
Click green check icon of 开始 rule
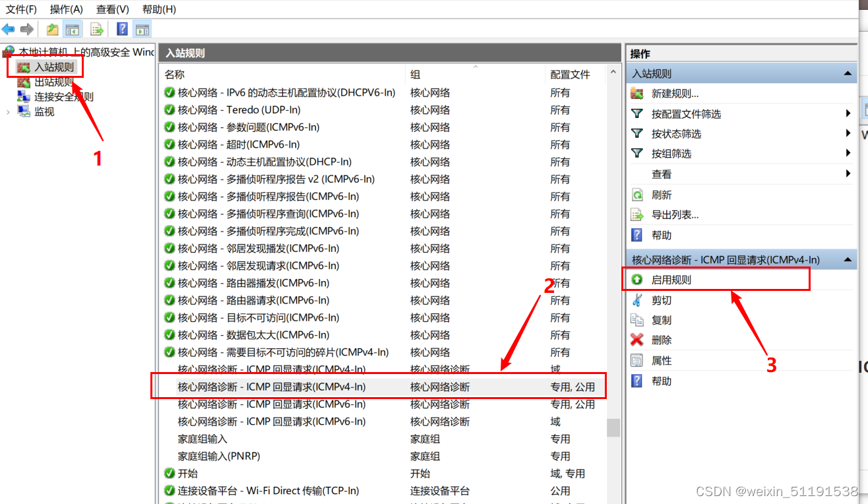click(170, 474)
